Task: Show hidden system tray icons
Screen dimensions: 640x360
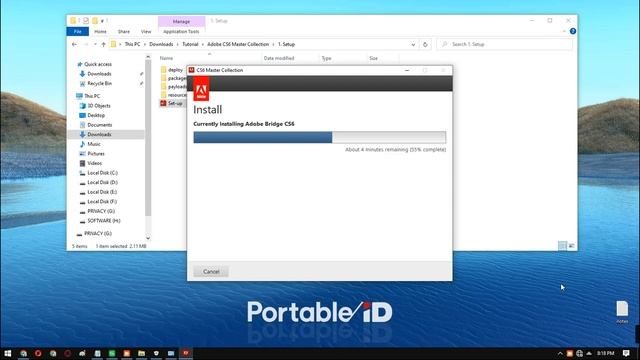Action: pyautogui.click(x=560, y=353)
